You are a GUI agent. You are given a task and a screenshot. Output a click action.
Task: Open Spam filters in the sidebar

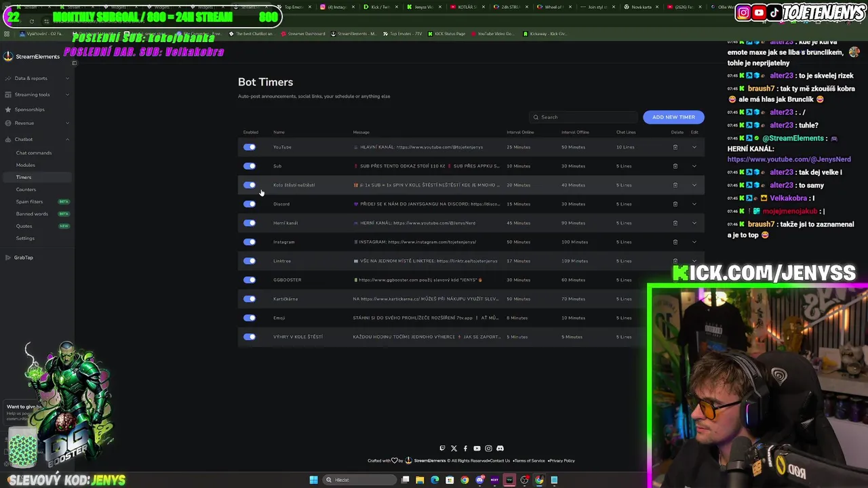point(29,202)
